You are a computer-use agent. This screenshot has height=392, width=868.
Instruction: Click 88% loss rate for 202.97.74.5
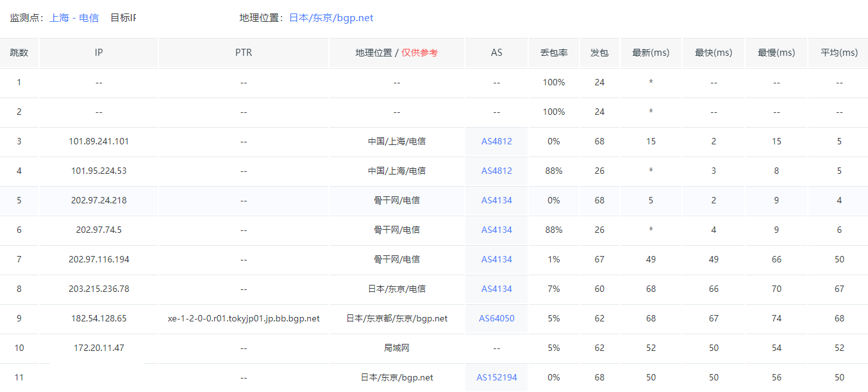click(x=554, y=230)
